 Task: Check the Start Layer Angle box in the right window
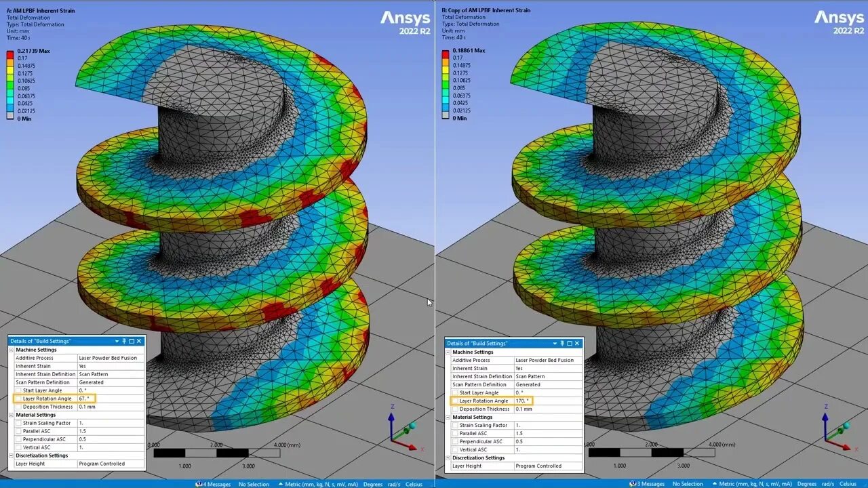pyautogui.click(x=455, y=392)
